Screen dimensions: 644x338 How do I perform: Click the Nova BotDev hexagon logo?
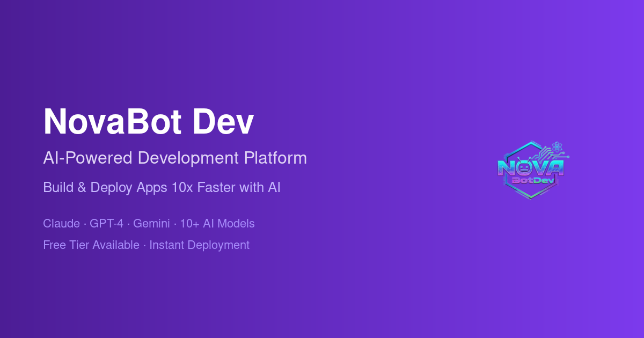[x=533, y=170]
